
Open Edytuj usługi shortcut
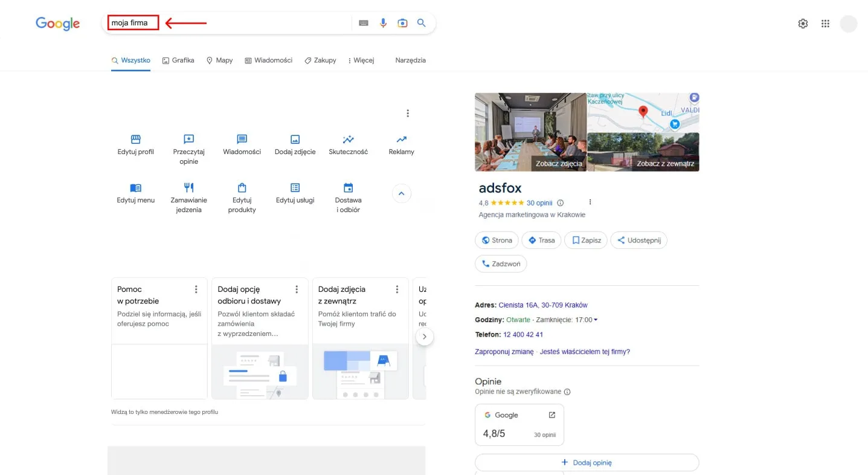click(295, 193)
